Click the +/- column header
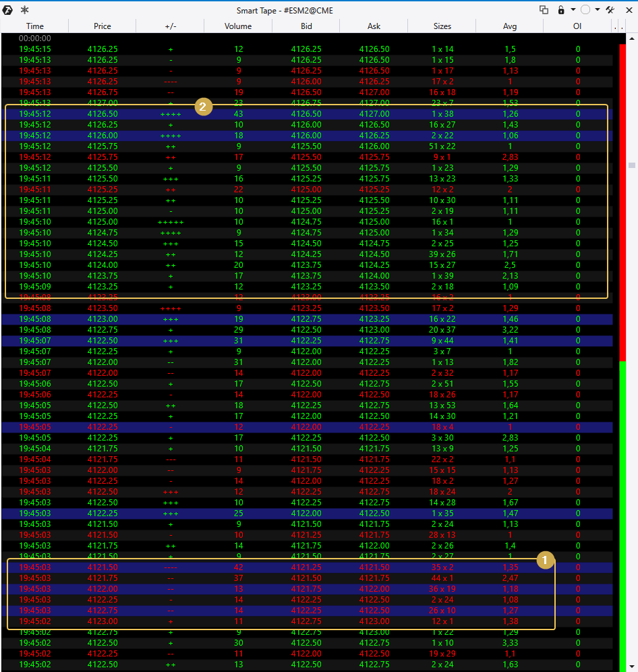This screenshot has width=638, height=672. [x=170, y=26]
